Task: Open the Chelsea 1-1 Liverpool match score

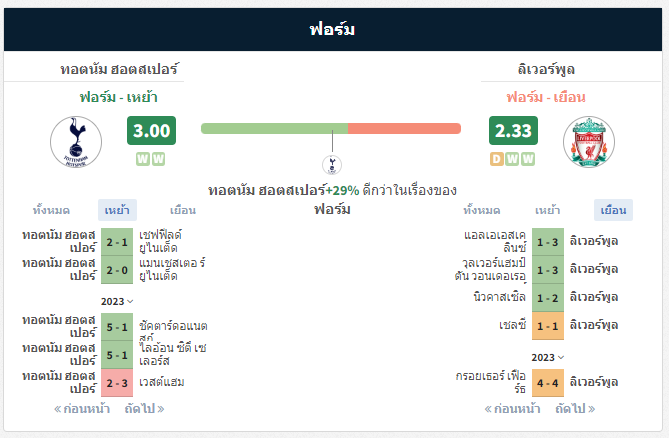Action: tap(548, 326)
